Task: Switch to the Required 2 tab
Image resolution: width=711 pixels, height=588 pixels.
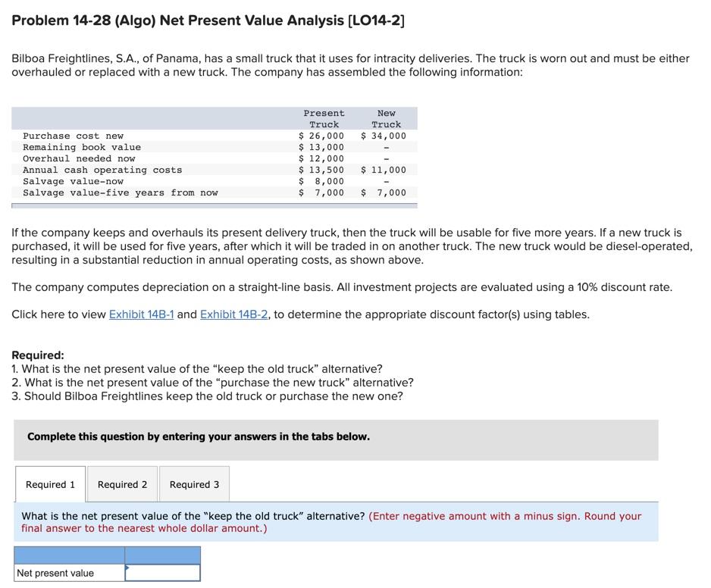Action: 122,484
